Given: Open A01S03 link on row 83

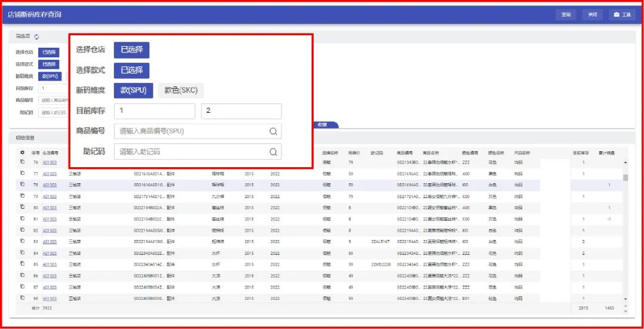Looking at the screenshot, I should (49, 241).
